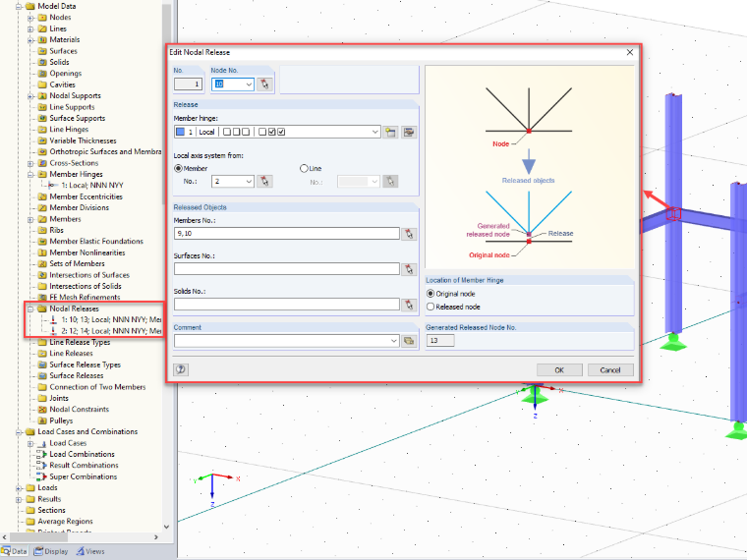Click the Nodal Releases folder icon
Screen dimensions: 747x560
42,308
